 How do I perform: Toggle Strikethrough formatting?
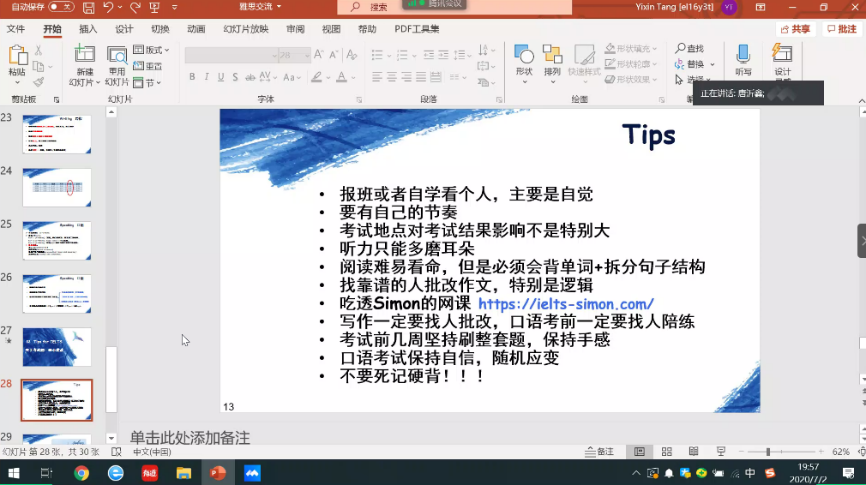coord(250,77)
